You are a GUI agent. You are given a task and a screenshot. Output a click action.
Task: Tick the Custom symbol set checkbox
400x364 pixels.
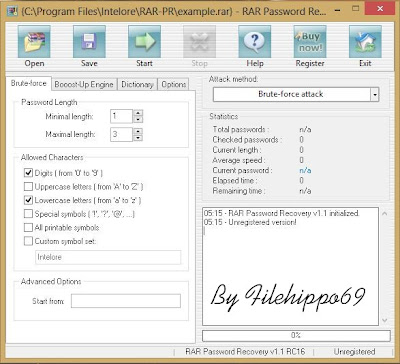click(28, 241)
